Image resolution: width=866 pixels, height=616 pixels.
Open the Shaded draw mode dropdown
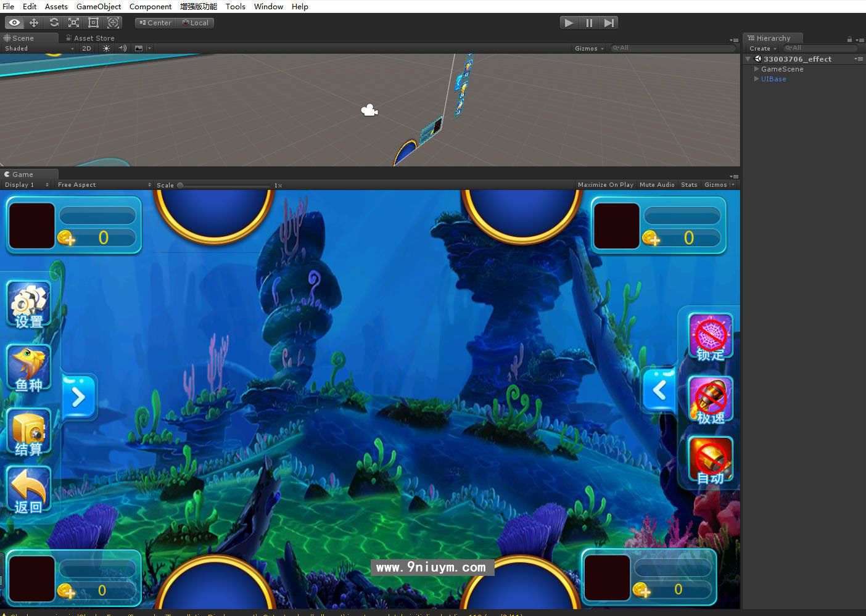pos(39,48)
